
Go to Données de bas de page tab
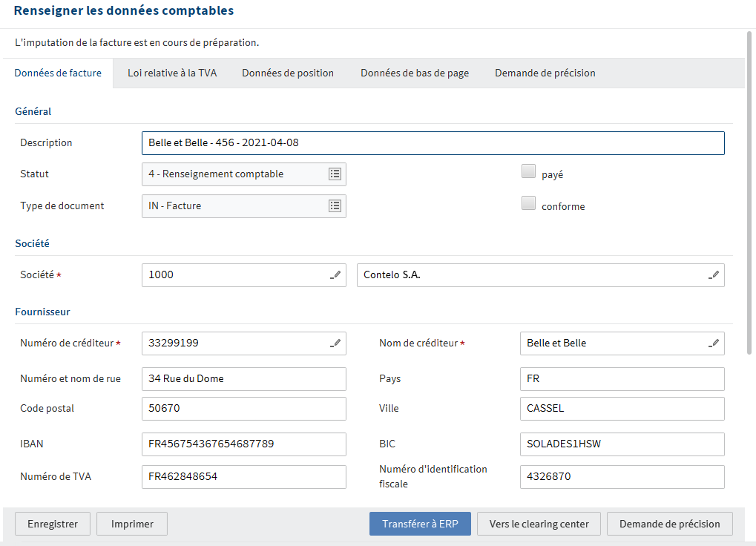415,73
